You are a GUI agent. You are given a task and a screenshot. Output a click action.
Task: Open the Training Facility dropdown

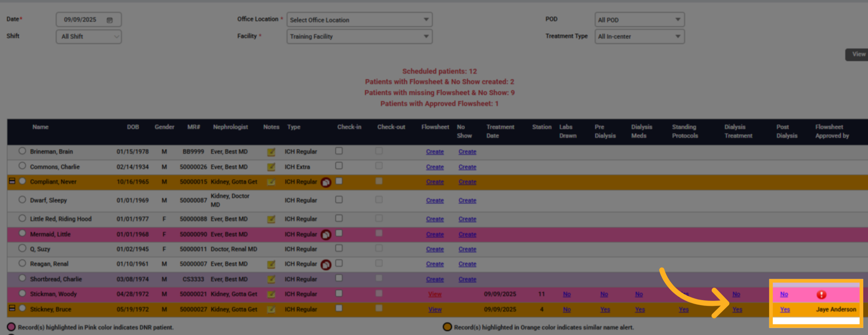[359, 36]
